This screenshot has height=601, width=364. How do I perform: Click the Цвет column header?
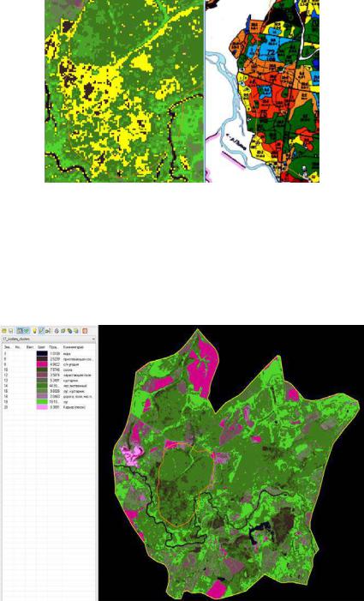tap(41, 347)
